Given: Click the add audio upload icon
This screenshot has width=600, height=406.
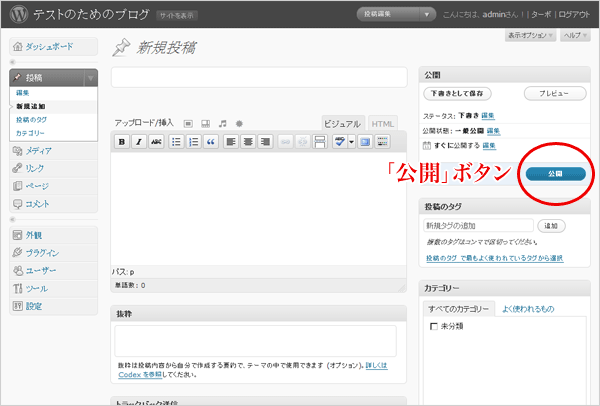Looking at the screenshot, I should coord(223,124).
